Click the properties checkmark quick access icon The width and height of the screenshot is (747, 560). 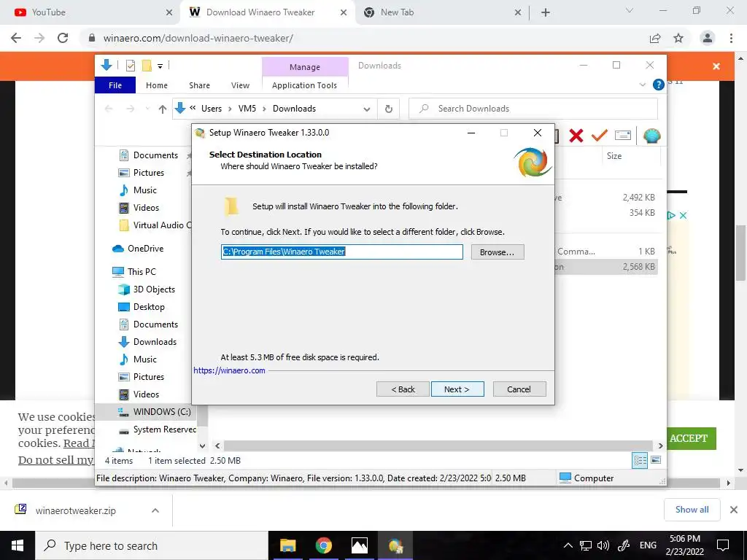pos(130,66)
